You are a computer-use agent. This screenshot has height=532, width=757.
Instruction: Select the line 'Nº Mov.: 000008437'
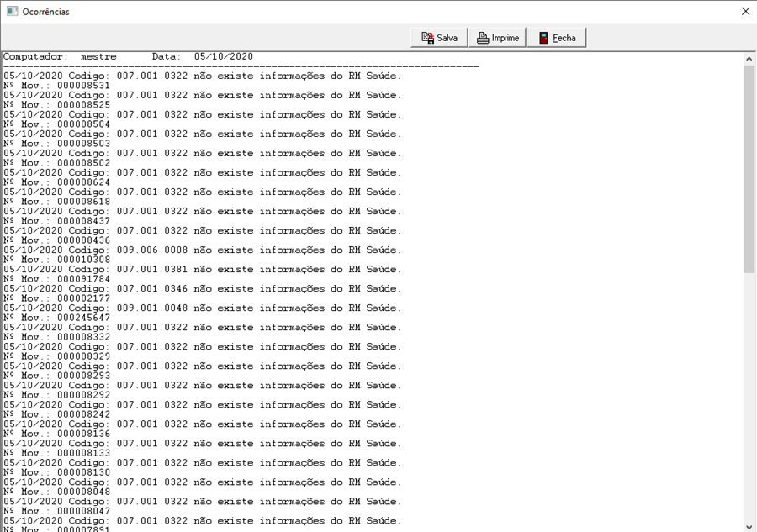(57, 220)
